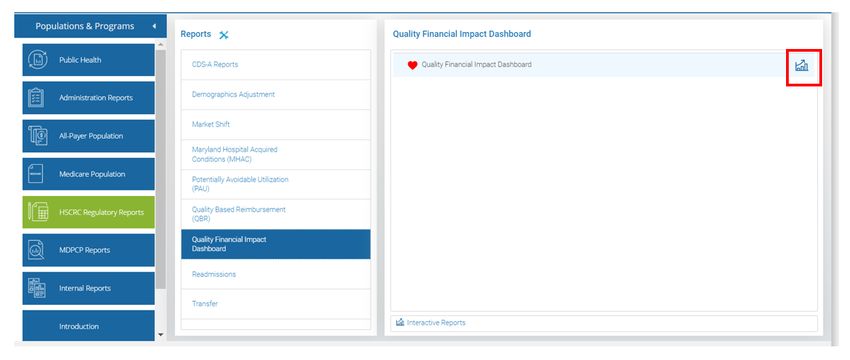Collapse the Populations & Programs panel arrow
This screenshot has width=850, height=360.
pos(154,26)
